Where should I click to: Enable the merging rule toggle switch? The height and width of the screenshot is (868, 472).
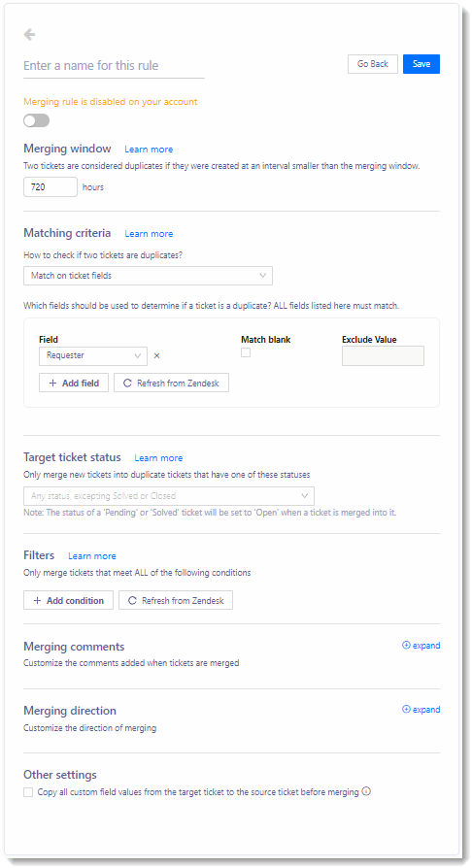coord(37,120)
